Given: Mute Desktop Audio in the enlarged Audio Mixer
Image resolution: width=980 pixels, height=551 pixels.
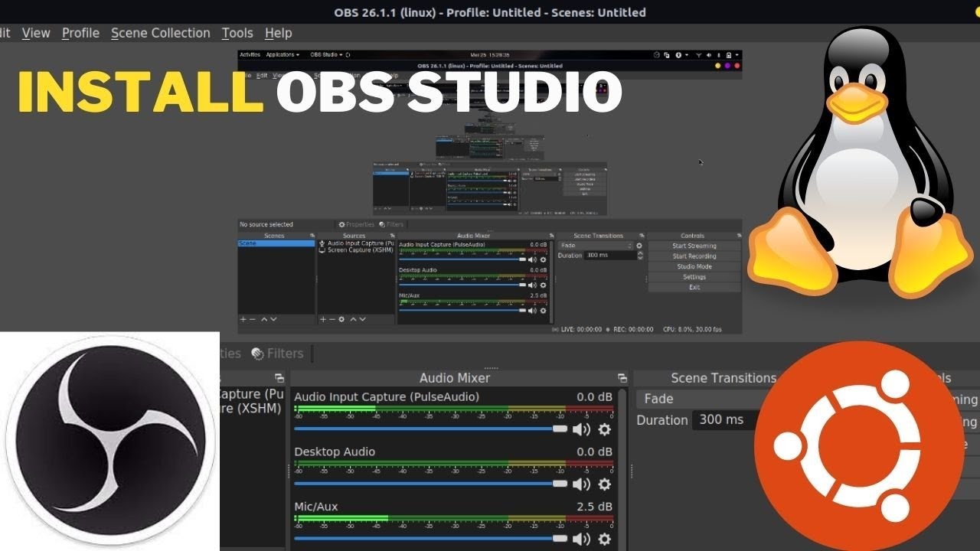Looking at the screenshot, I should point(581,484).
